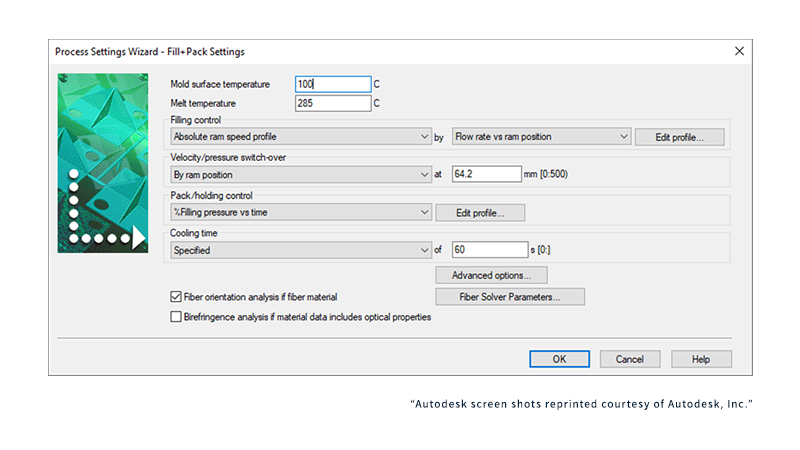This screenshot has width=800, height=450.
Task: Click the dialog title 'Process Settings Wizard - Fill+Pack Settings'
Action: tap(150, 52)
